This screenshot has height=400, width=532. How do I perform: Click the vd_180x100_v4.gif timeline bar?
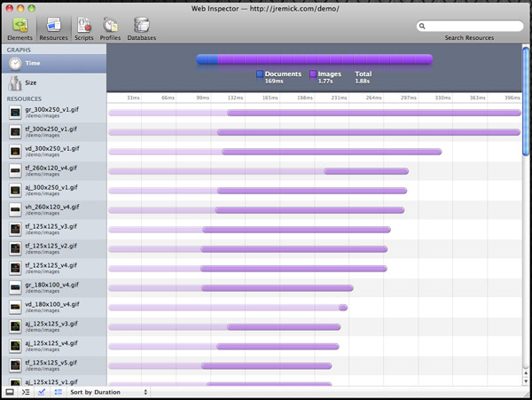click(343, 308)
